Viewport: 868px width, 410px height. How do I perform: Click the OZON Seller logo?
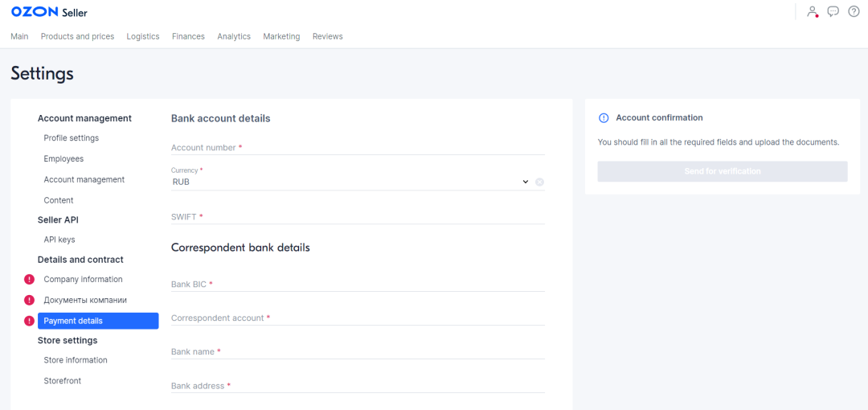[x=49, y=12]
